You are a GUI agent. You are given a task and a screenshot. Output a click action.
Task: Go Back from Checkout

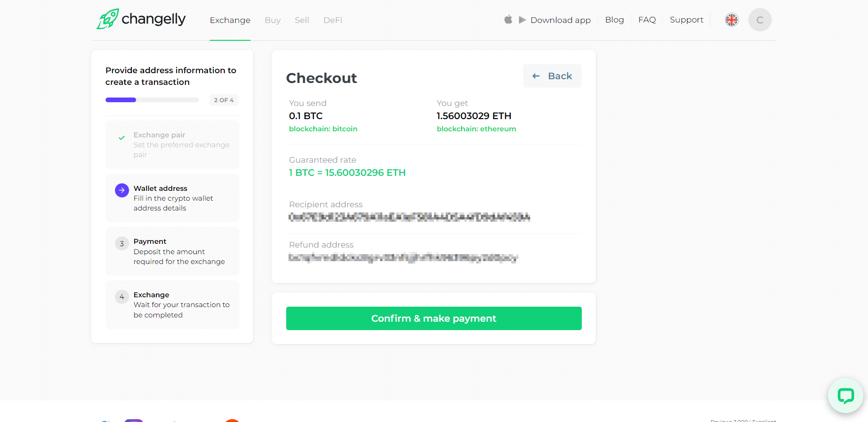pos(552,76)
